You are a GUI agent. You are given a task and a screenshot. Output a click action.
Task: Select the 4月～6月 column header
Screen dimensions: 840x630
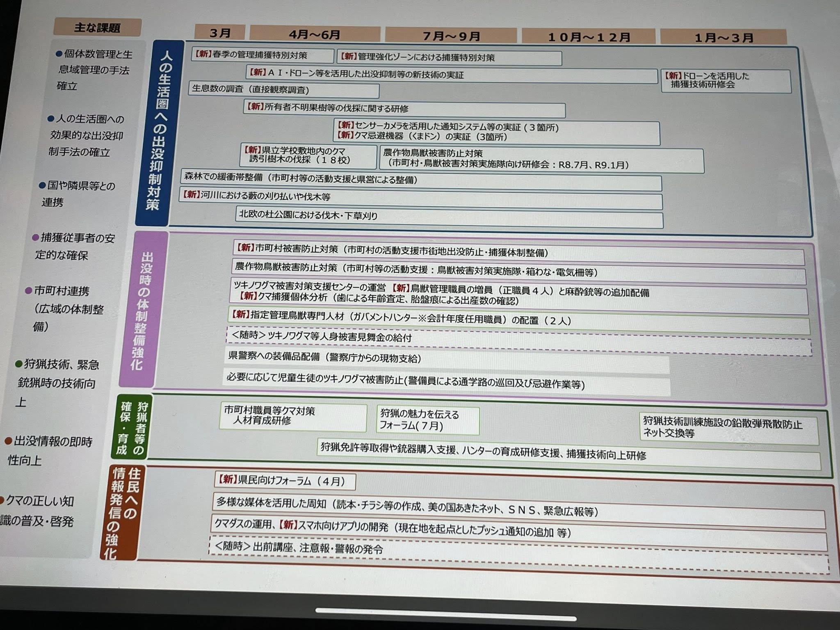pyautogui.click(x=315, y=34)
